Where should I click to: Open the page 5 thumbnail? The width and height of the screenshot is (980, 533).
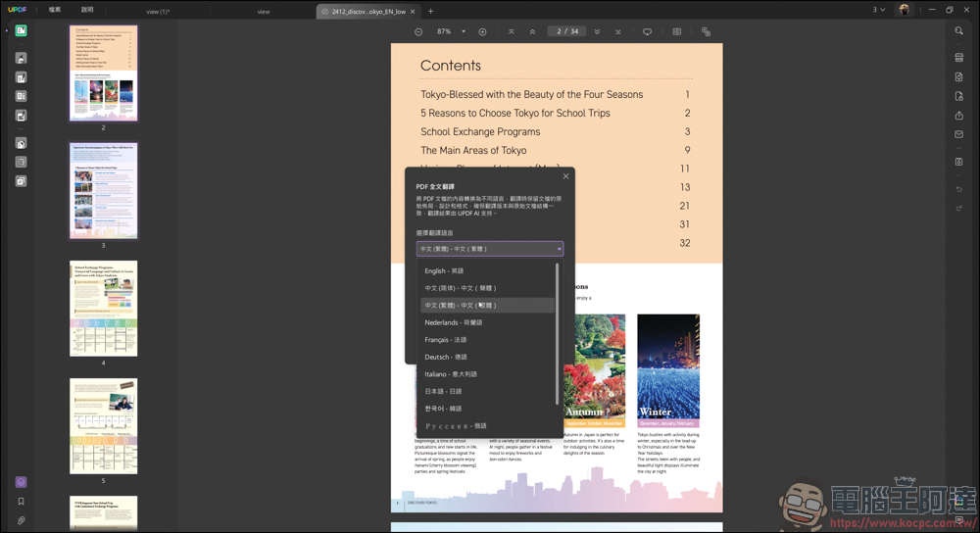click(103, 426)
